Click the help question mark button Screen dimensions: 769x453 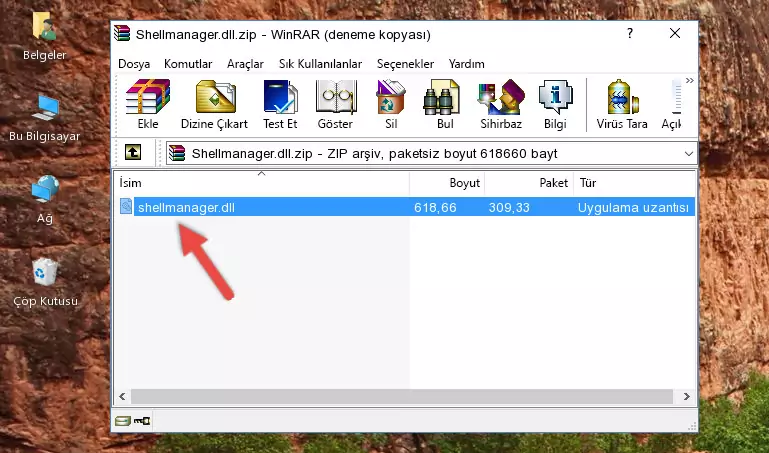(630, 33)
